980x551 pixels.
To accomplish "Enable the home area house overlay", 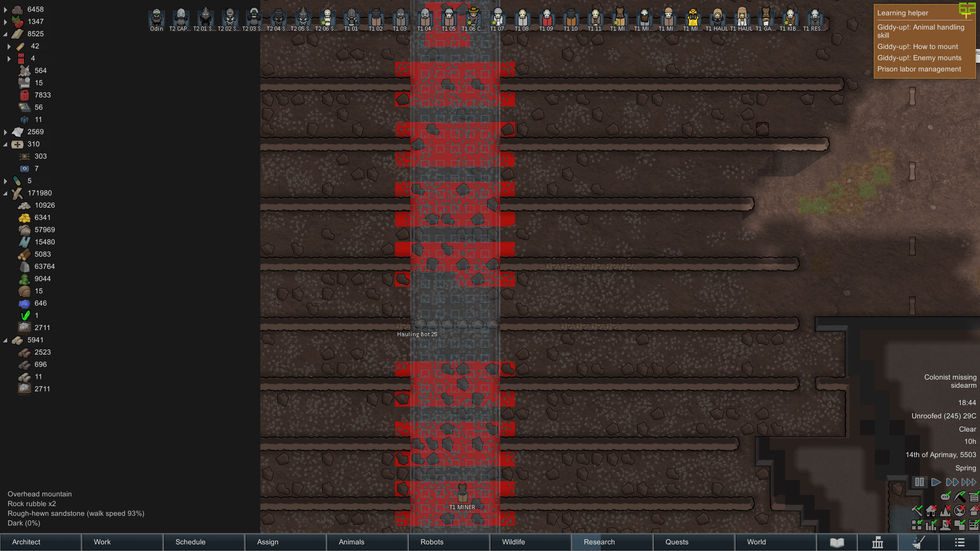I will 930,511.
